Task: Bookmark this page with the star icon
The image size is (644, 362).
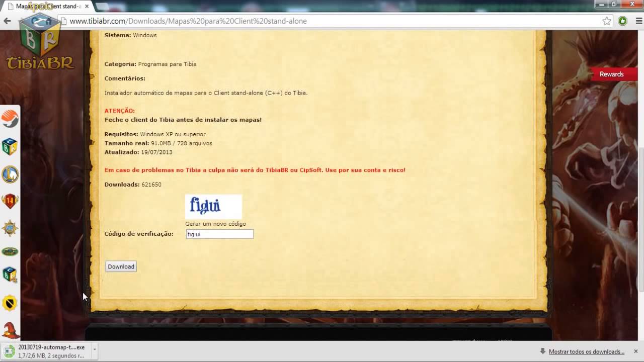Action: tap(607, 21)
